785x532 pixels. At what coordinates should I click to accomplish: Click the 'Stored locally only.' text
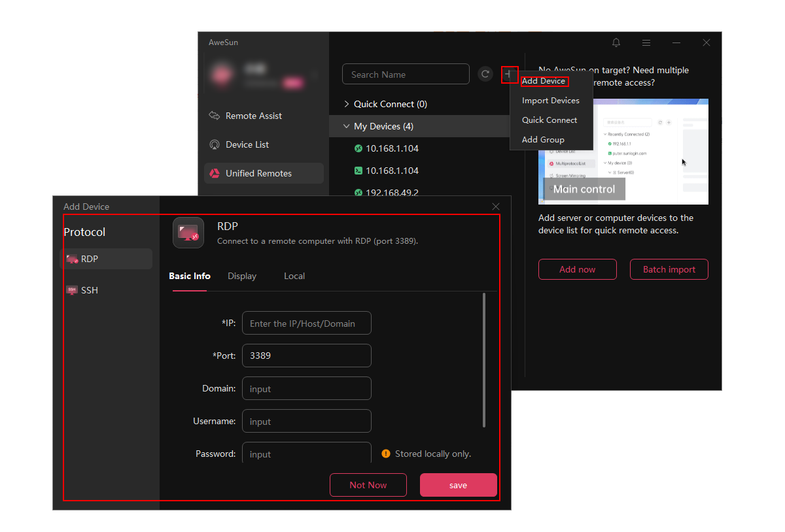pyautogui.click(x=433, y=454)
